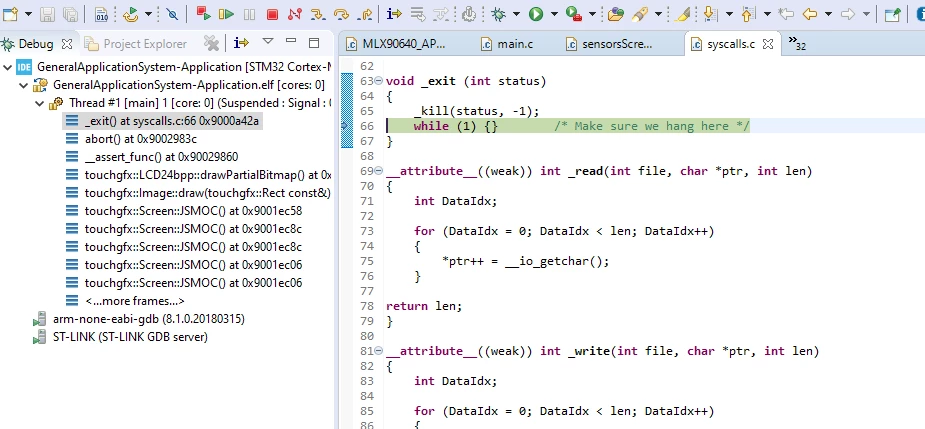Viewport: 925px width, 429px height.
Task: Click the green bug Debug launch icon
Action: click(x=498, y=14)
